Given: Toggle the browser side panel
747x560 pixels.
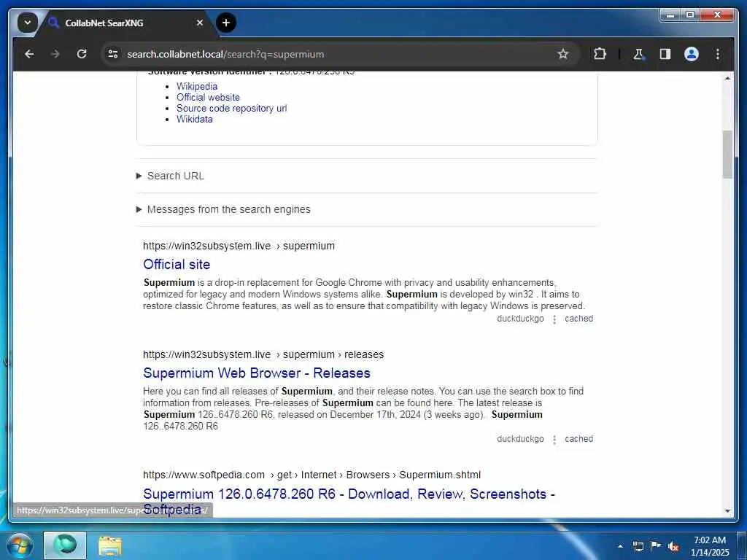Looking at the screenshot, I should click(x=665, y=54).
